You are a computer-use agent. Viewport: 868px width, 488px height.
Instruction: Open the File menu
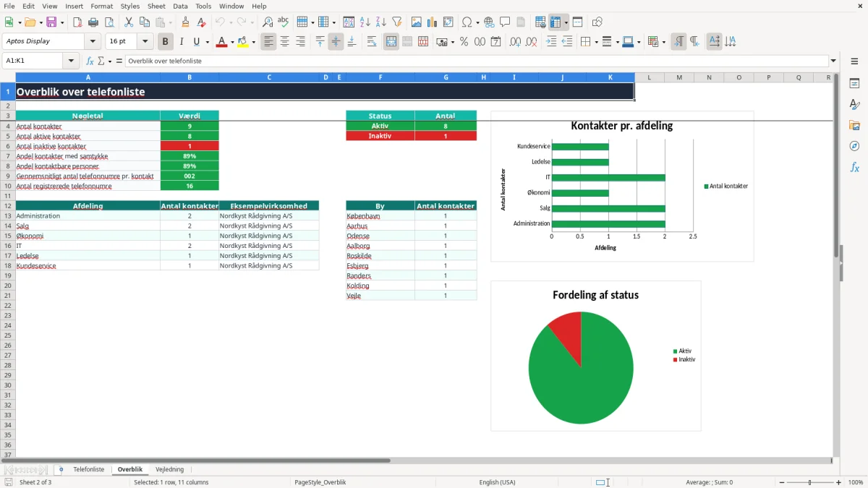coord(9,6)
